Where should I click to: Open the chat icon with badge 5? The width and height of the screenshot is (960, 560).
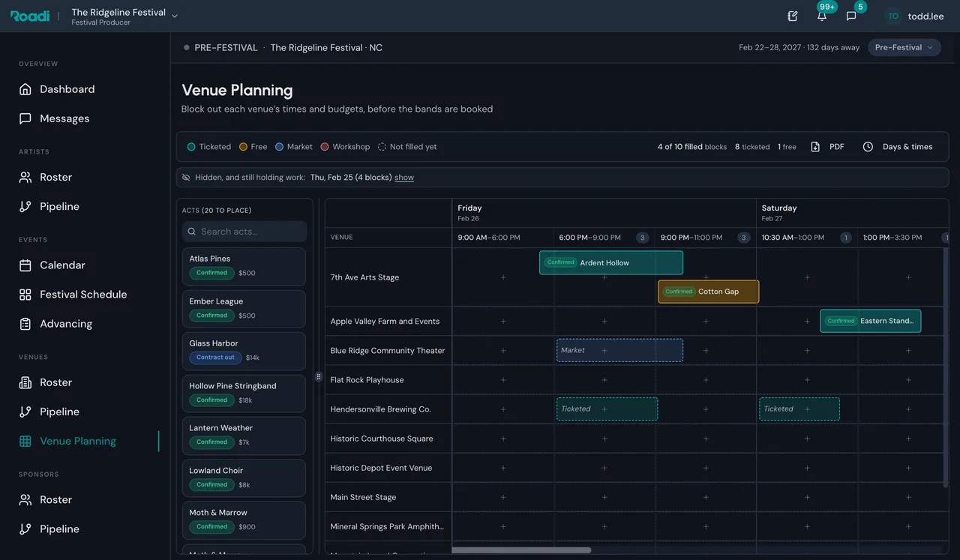pos(851,16)
